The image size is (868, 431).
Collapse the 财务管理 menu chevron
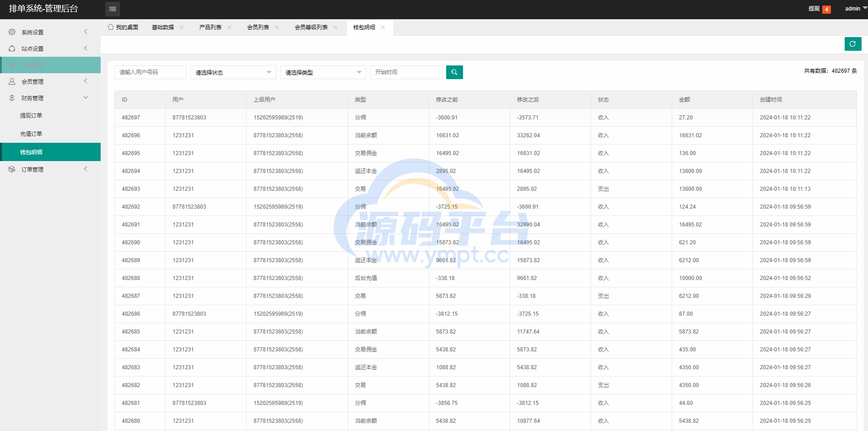click(x=86, y=97)
